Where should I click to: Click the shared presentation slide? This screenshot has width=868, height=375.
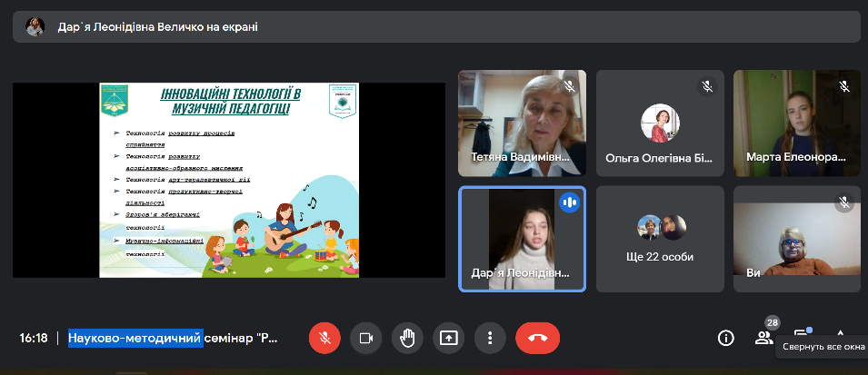(229, 181)
